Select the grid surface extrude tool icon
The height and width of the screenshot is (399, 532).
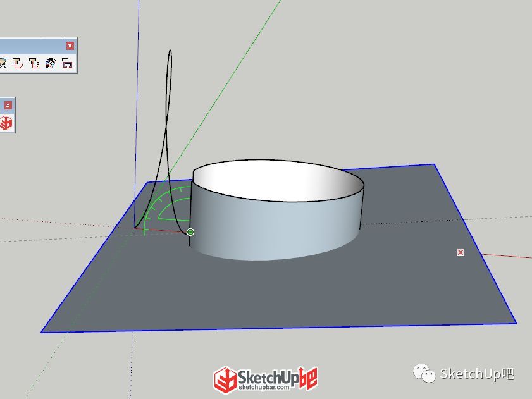point(51,63)
